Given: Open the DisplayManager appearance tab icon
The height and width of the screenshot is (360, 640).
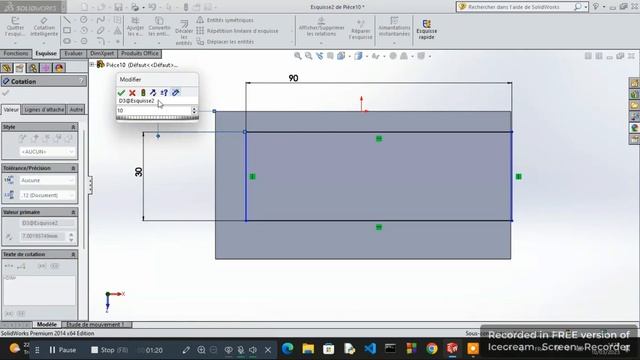Looking at the screenshot, I should point(59,68).
